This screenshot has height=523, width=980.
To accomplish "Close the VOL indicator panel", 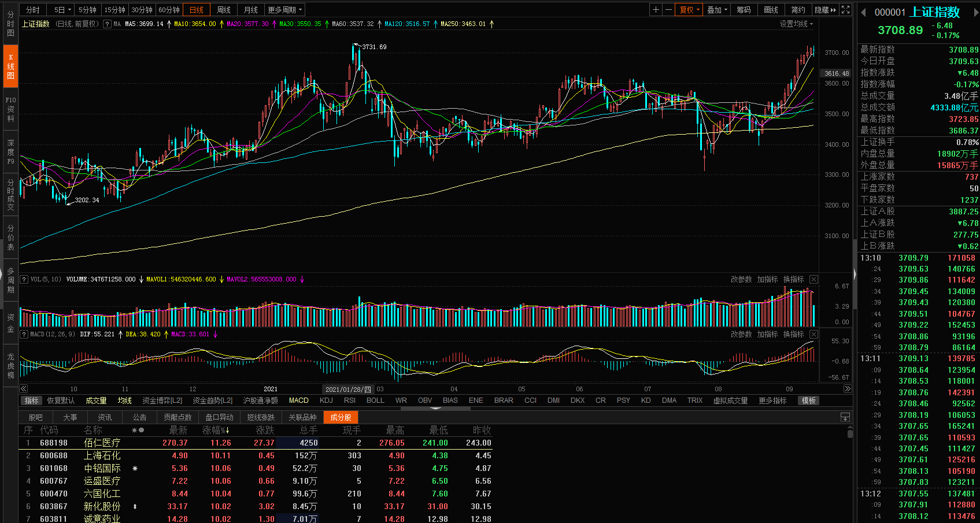I will (813, 279).
